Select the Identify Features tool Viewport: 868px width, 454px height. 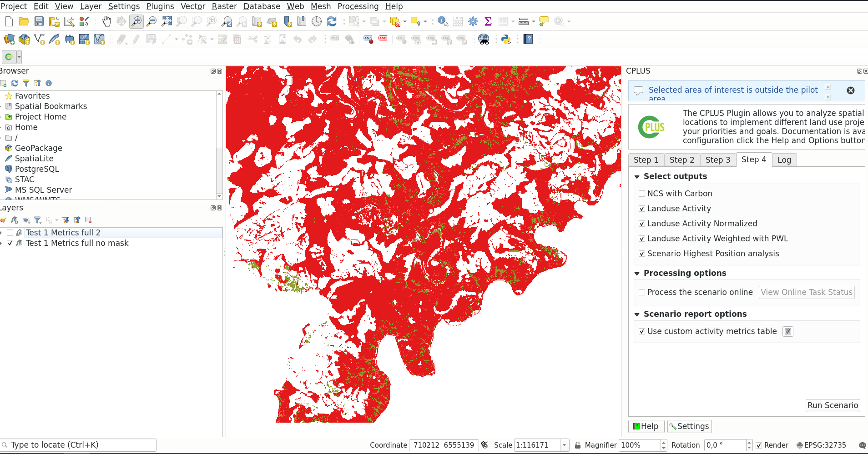(x=443, y=21)
